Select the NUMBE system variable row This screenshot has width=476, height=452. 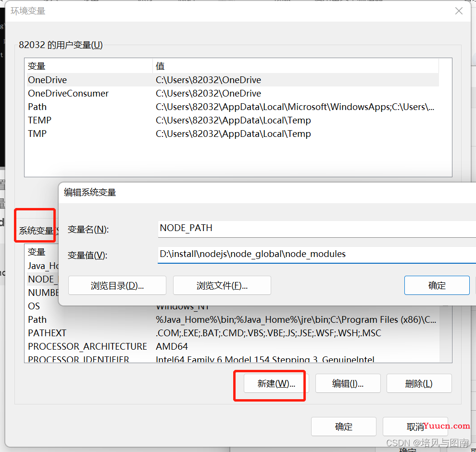43,293
